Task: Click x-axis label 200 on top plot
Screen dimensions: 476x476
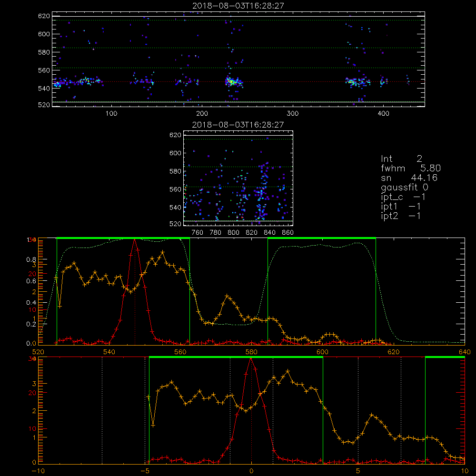Action: point(202,114)
